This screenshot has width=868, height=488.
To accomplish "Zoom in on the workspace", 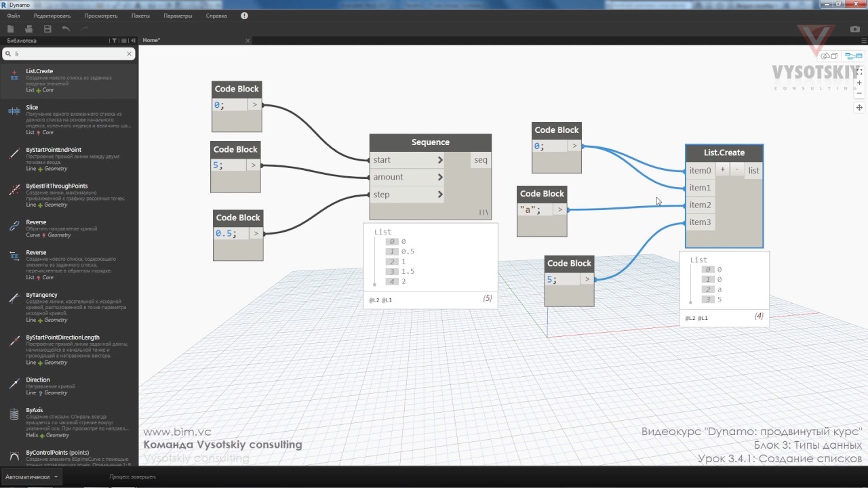I will pyautogui.click(x=859, y=83).
